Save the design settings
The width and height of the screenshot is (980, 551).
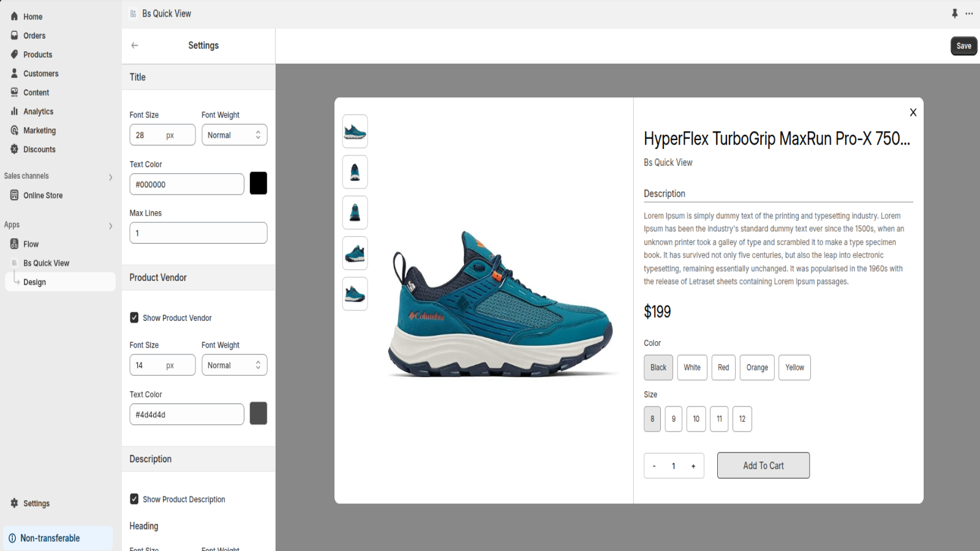pos(963,46)
